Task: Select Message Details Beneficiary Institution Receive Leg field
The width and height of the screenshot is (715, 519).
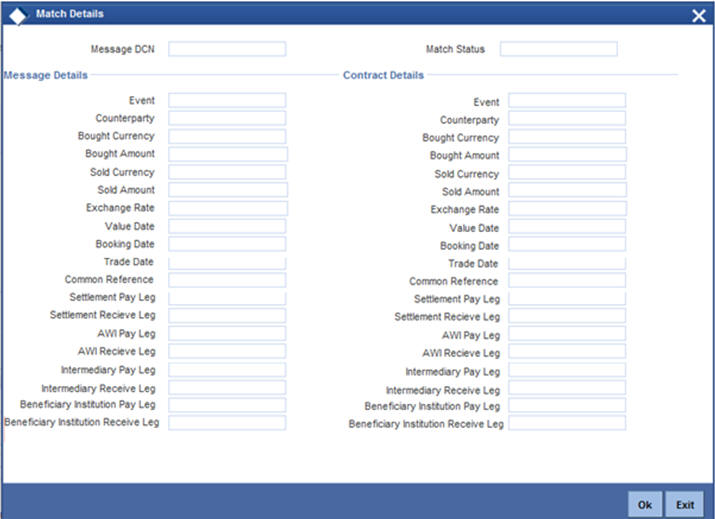Action: tap(227, 422)
